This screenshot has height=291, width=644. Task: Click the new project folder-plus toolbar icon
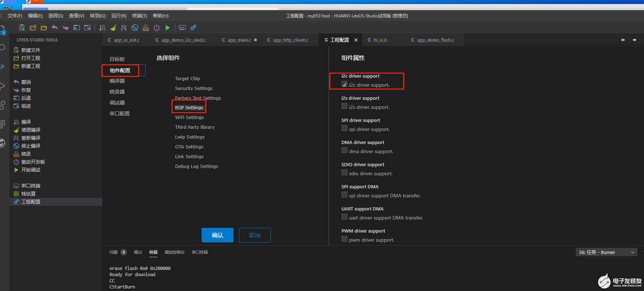point(44,28)
